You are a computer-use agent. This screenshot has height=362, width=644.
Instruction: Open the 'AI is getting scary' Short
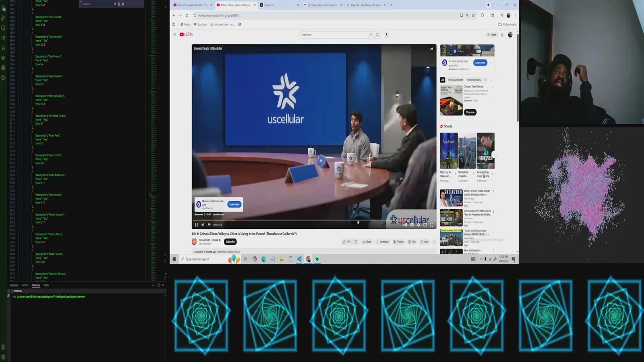pyautogui.click(x=486, y=150)
